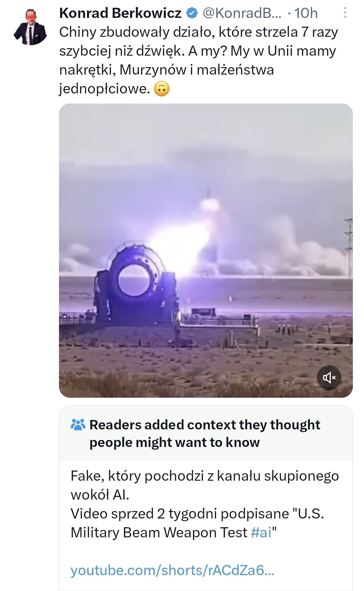Screen dimensions: 364x591
Task: Open the three-dot tweet options menu
Action: tap(345, 13)
